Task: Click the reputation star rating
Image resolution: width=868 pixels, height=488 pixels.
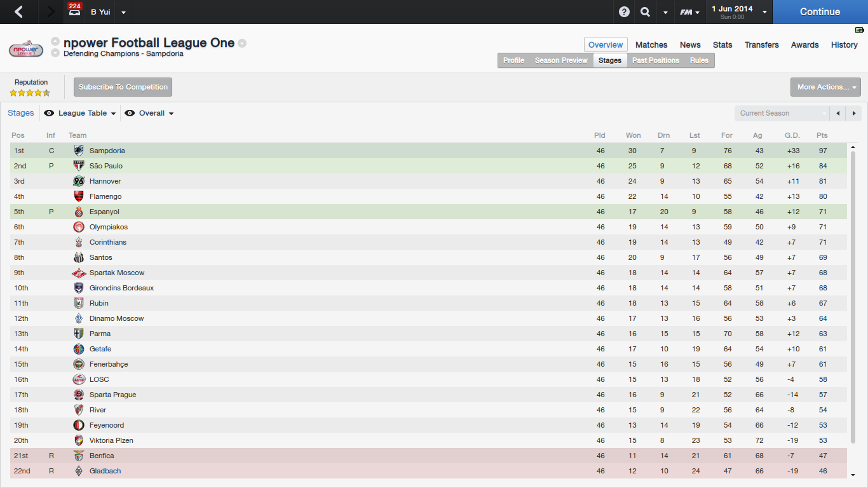Action: click(x=30, y=93)
